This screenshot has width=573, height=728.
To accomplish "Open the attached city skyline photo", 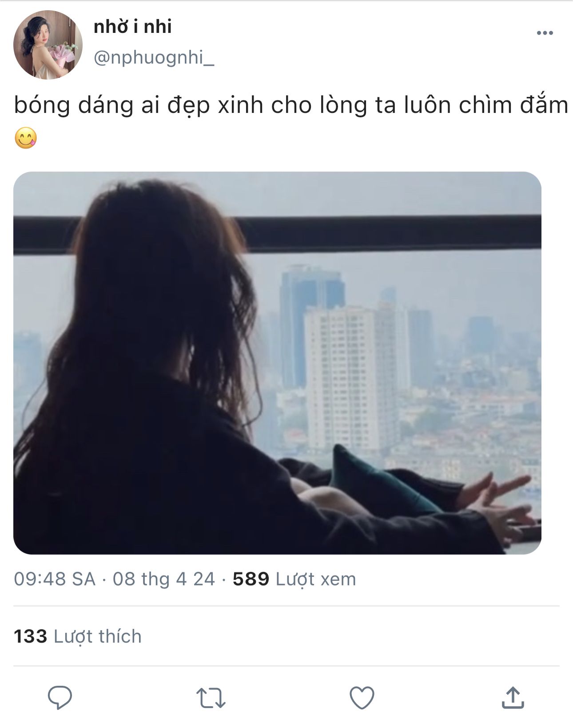I will tap(277, 363).
